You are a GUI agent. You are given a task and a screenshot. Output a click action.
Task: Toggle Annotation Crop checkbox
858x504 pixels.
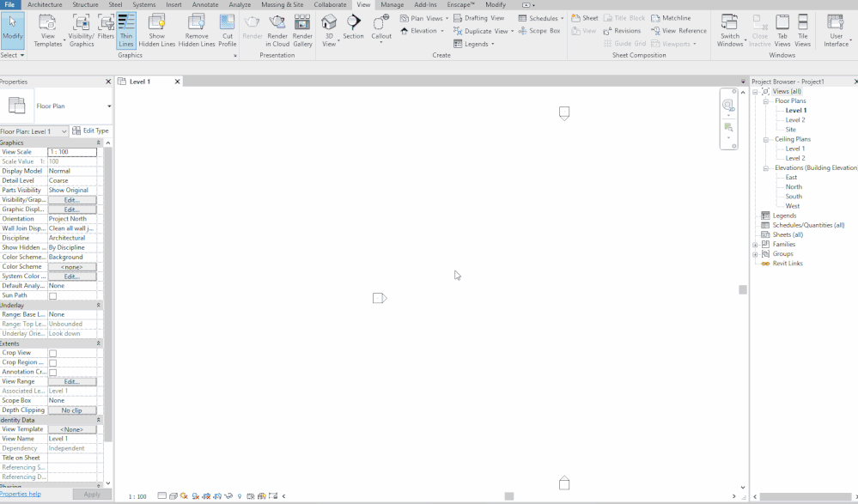click(53, 373)
